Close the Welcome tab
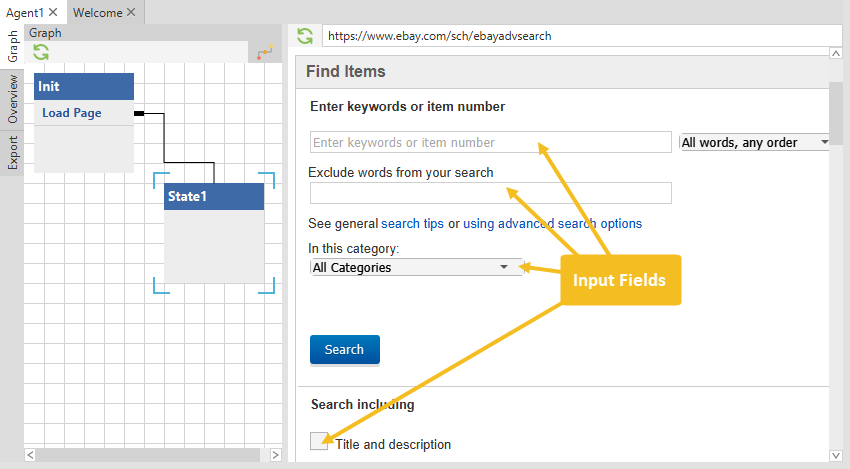850x469 pixels. [131, 12]
